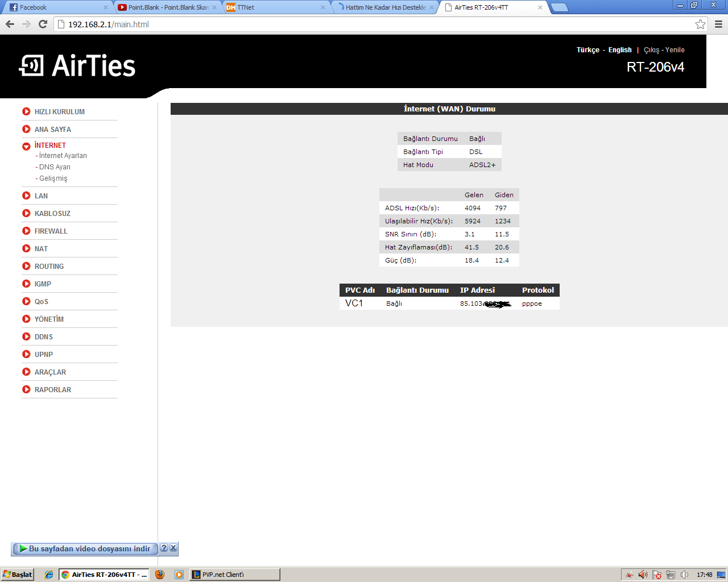Expand the NAT menu arrow icon
Viewport: 728px width, 582px height.
[26, 248]
